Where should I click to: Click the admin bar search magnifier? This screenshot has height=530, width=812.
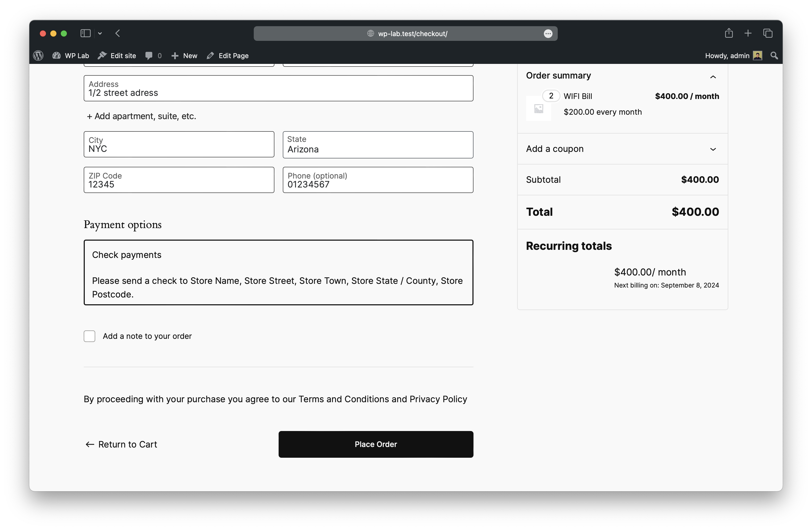point(774,56)
